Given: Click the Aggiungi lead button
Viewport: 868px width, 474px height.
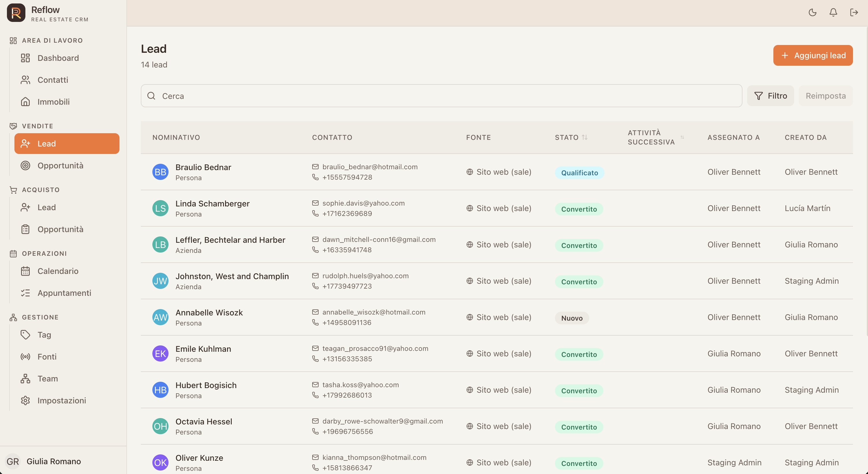Looking at the screenshot, I should 813,55.
